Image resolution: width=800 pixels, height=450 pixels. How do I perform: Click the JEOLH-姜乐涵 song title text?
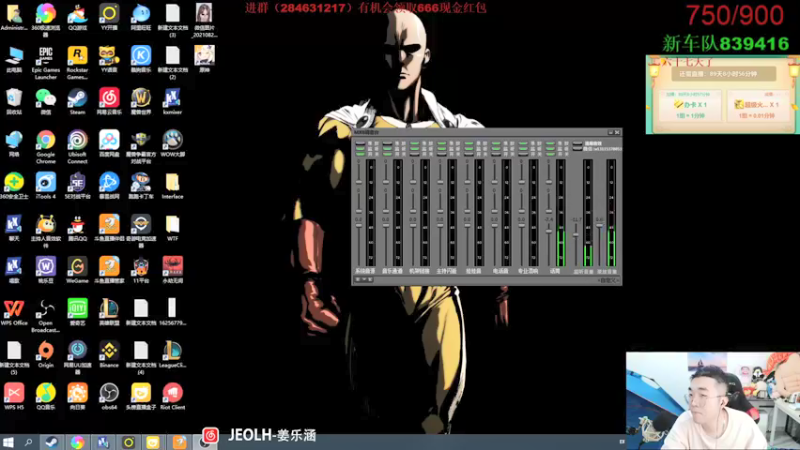[272, 435]
